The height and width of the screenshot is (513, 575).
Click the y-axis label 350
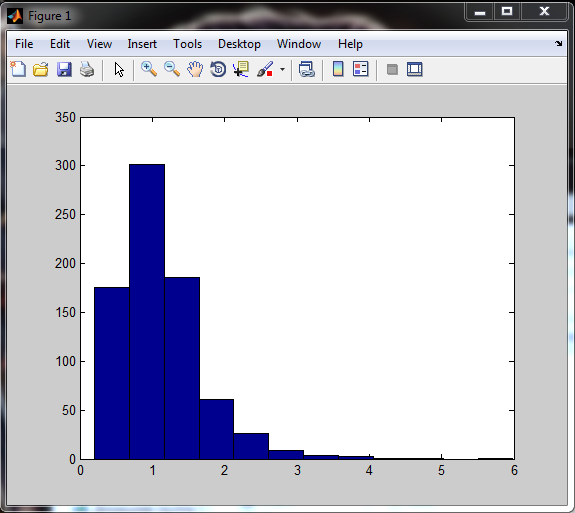coord(65,118)
